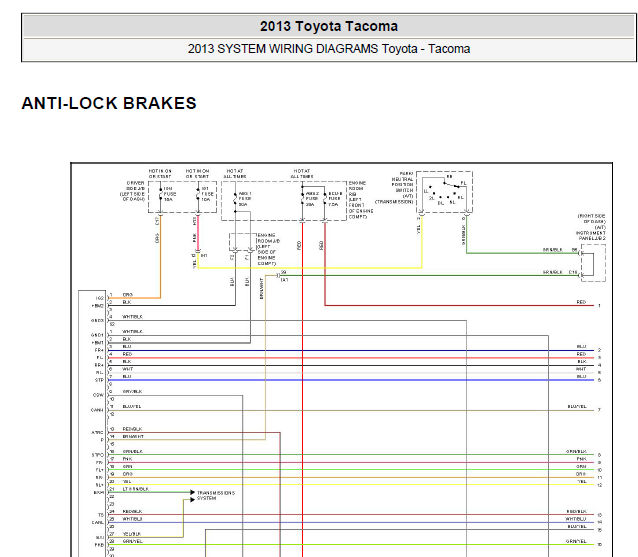Click the Driver Side J/B label
The width and height of the screenshot is (638, 557).
click(x=133, y=191)
